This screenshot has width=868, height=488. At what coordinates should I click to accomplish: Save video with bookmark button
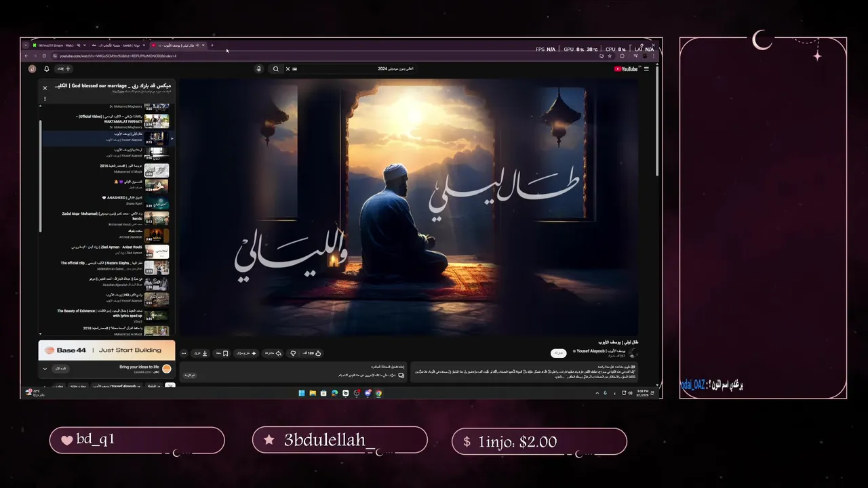pyautogui.click(x=222, y=353)
